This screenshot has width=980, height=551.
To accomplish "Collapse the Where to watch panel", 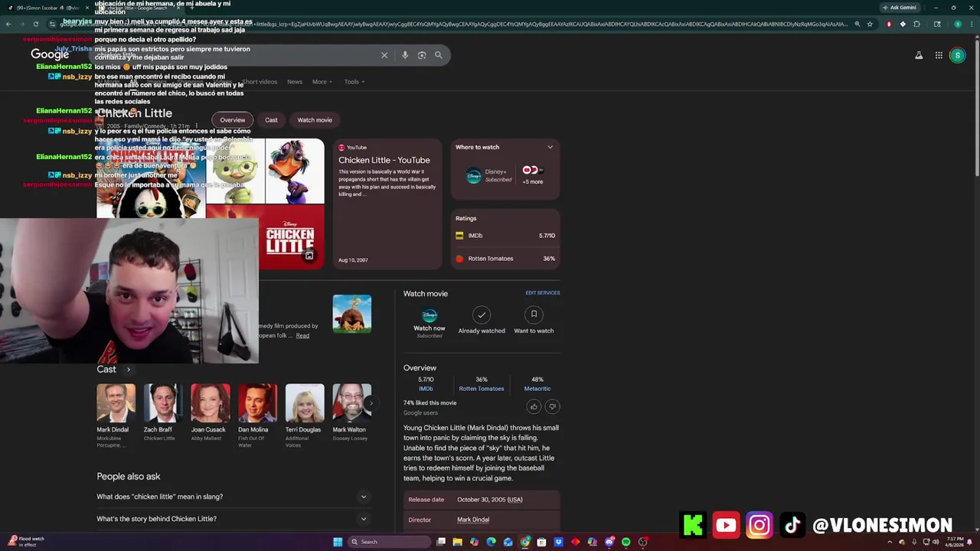I will (550, 147).
